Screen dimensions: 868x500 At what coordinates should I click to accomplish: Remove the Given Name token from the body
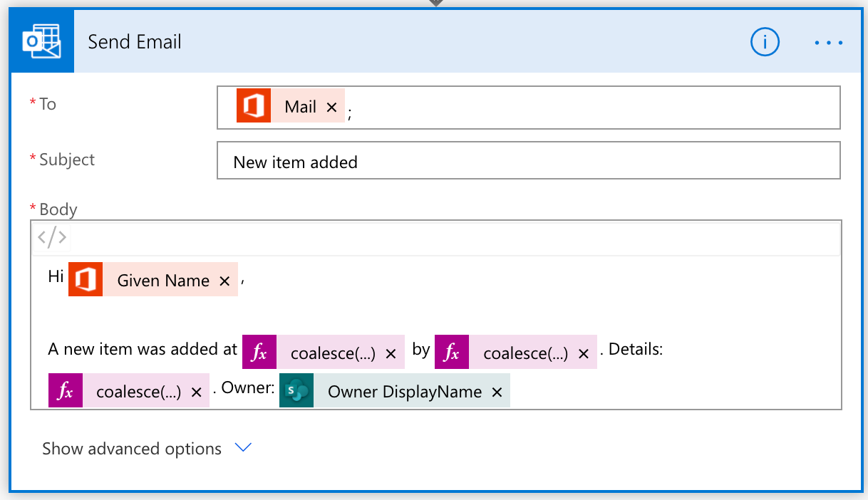224,280
